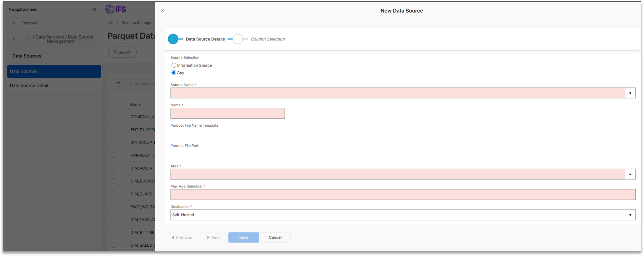Open the Solution Manager breadcrumb link
Viewport: 644px width, 256px height.
pos(137,23)
